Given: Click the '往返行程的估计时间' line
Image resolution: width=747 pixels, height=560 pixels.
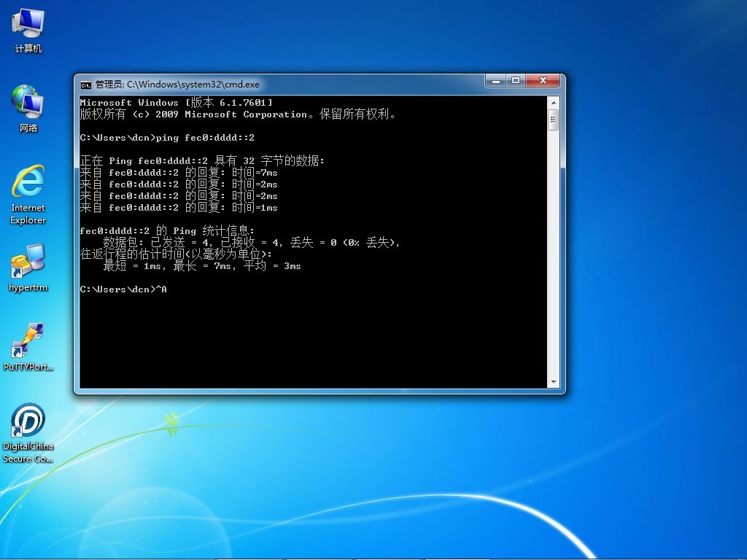Looking at the screenshot, I should coord(176,254).
